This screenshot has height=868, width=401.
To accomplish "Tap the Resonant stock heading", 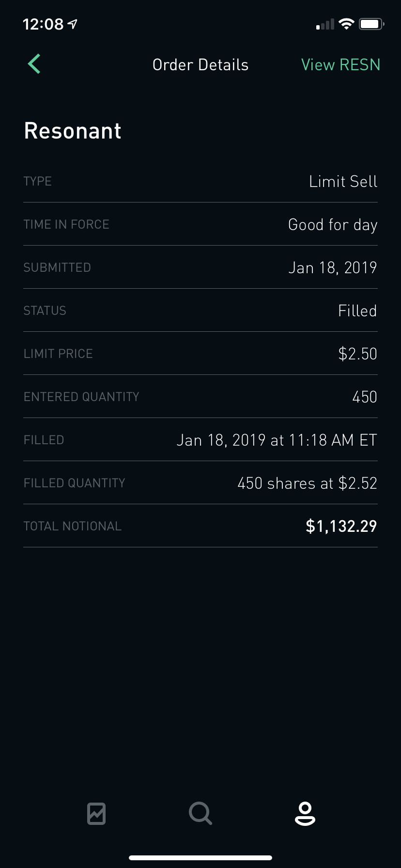I will click(73, 131).
